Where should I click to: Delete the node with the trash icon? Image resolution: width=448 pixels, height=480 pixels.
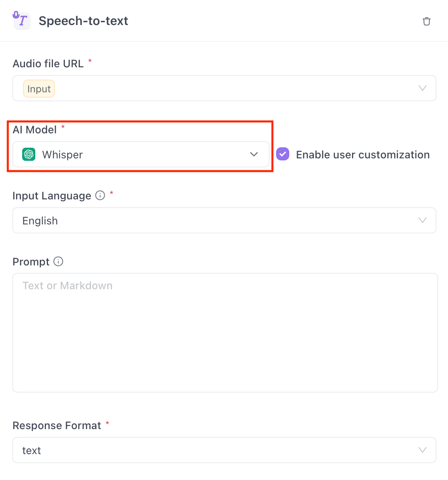click(x=427, y=21)
